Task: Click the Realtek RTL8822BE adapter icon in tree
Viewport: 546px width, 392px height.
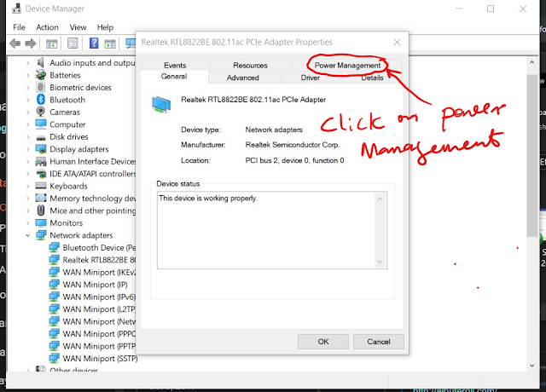Action: click(x=54, y=259)
